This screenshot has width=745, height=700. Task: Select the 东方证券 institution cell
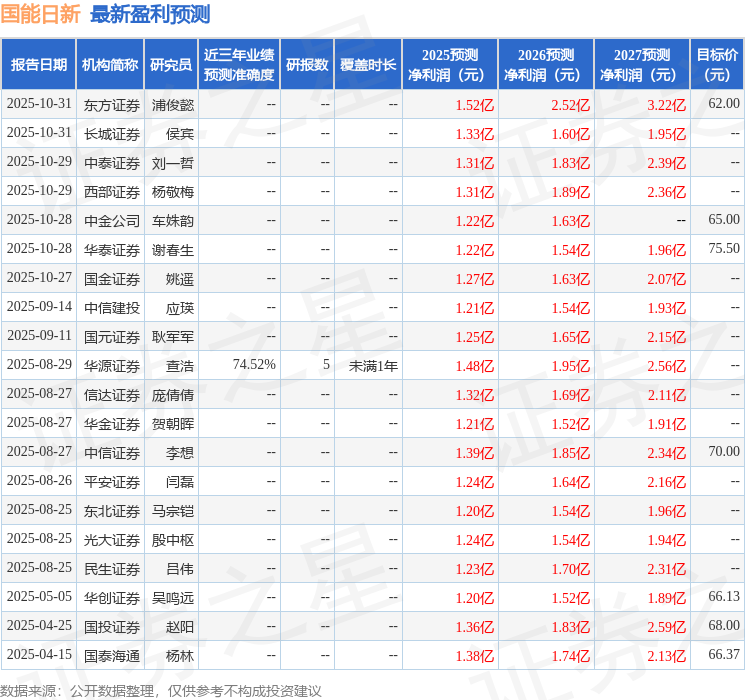[112, 105]
